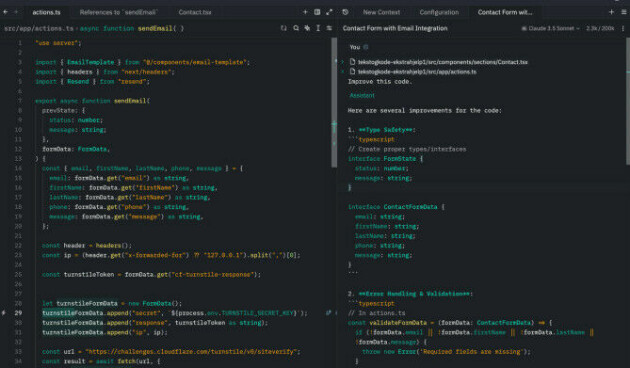Toggle the You message role label
The width and height of the screenshot is (630, 368).
pos(355,47)
